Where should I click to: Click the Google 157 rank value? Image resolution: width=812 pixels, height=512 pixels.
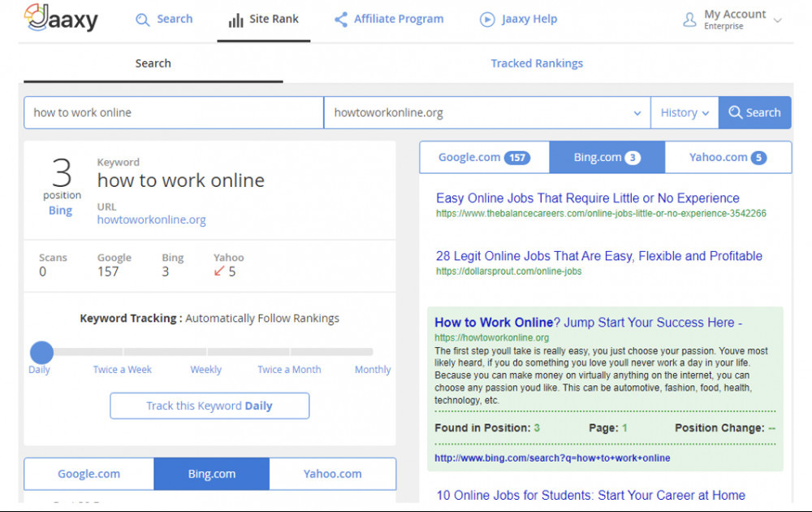[x=108, y=271]
